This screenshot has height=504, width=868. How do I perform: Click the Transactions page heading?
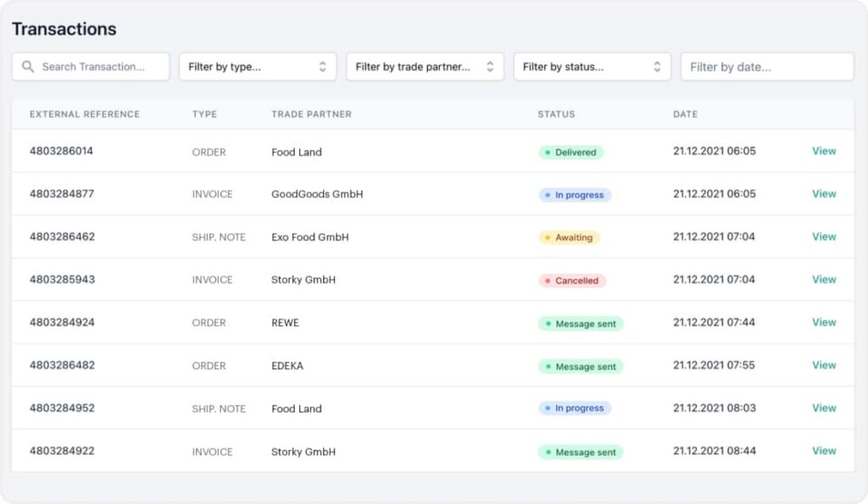pos(64,29)
